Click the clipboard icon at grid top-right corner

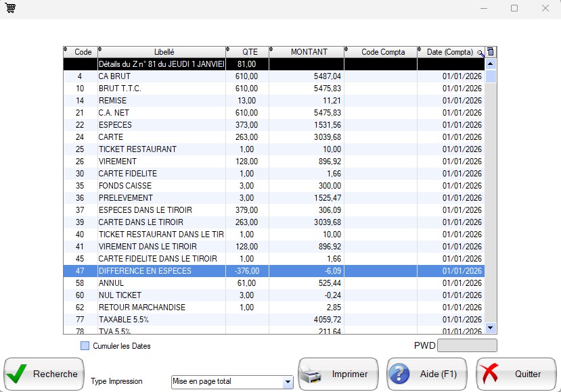(491, 52)
